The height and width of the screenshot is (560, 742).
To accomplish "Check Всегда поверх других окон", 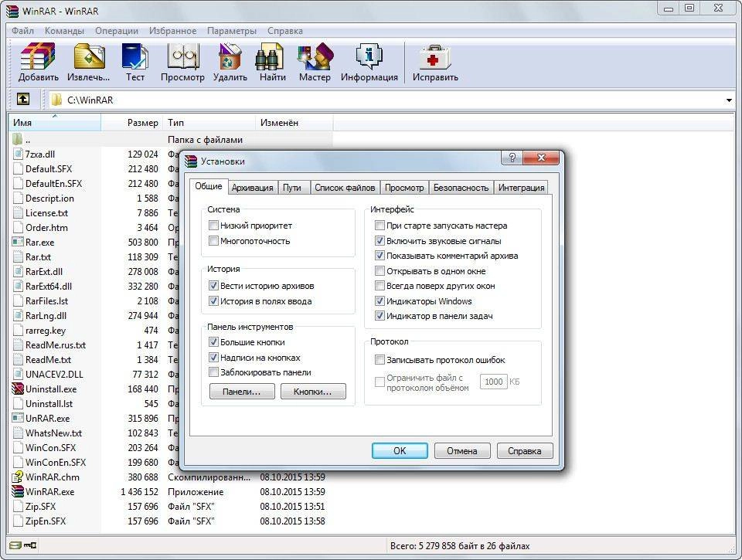I will (x=380, y=286).
